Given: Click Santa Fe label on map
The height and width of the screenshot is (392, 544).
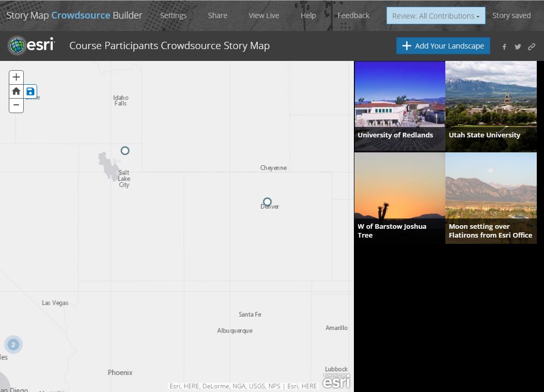Looking at the screenshot, I should pyautogui.click(x=250, y=315).
